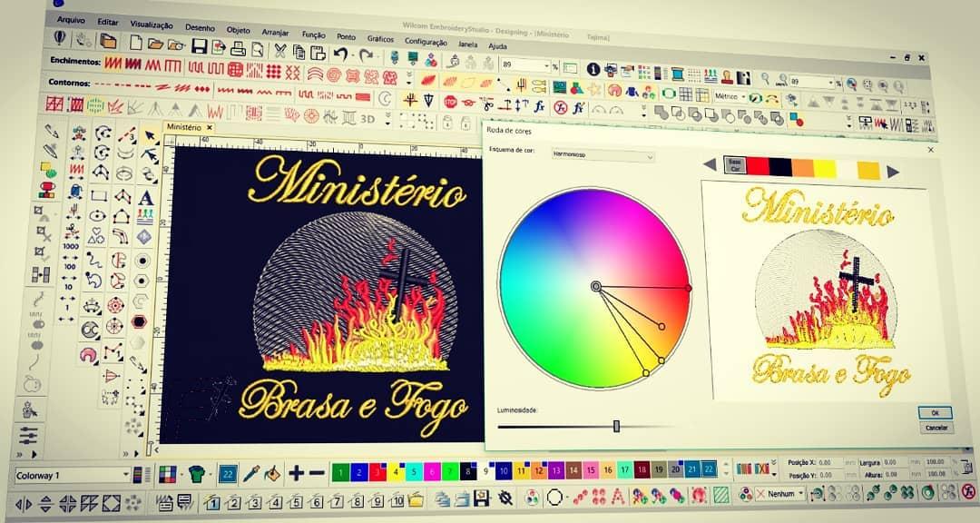Open the Desenho menu
980x523 pixels.
click(x=200, y=27)
